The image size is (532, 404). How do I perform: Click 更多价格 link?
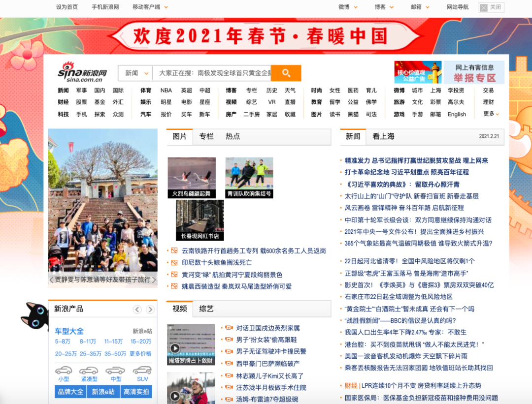pyautogui.click(x=140, y=353)
